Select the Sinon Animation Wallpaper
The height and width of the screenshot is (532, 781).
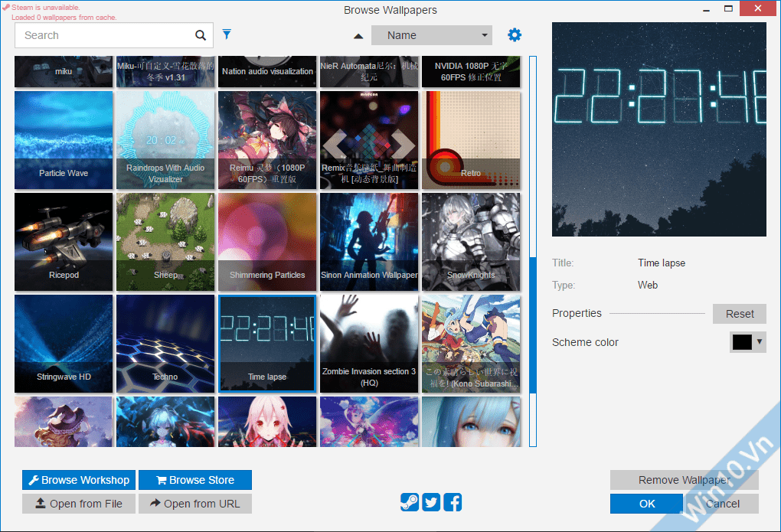369,242
